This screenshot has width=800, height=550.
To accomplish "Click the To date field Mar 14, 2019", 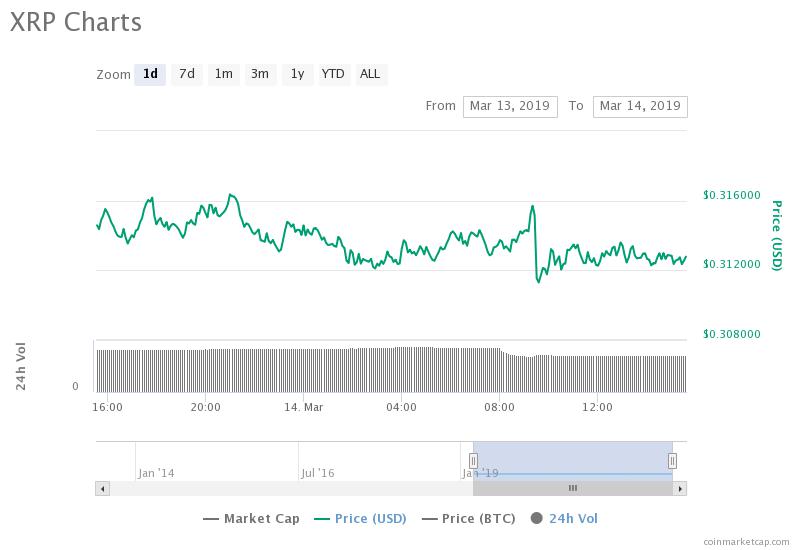I will 640,107.
